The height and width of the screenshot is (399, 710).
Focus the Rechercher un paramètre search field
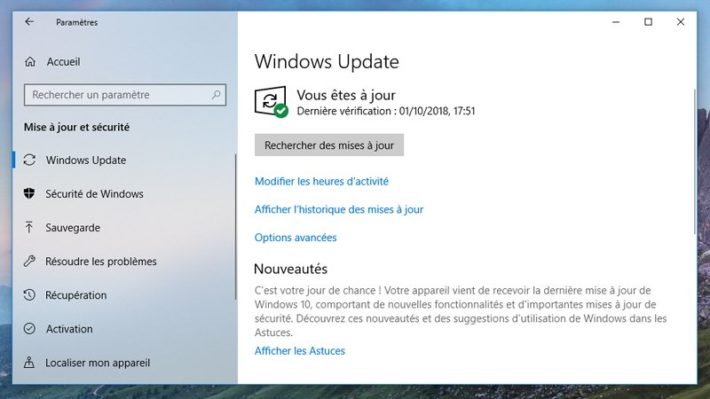point(125,95)
